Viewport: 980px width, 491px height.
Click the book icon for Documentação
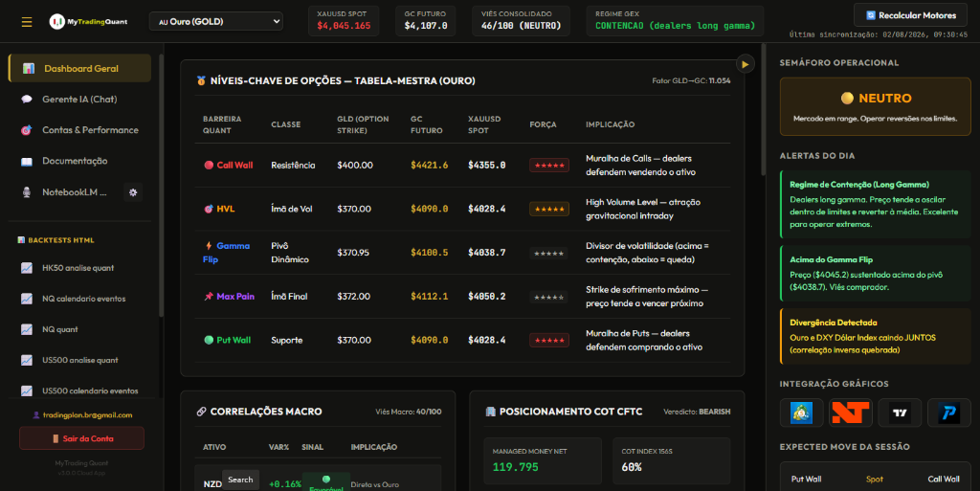(x=27, y=161)
